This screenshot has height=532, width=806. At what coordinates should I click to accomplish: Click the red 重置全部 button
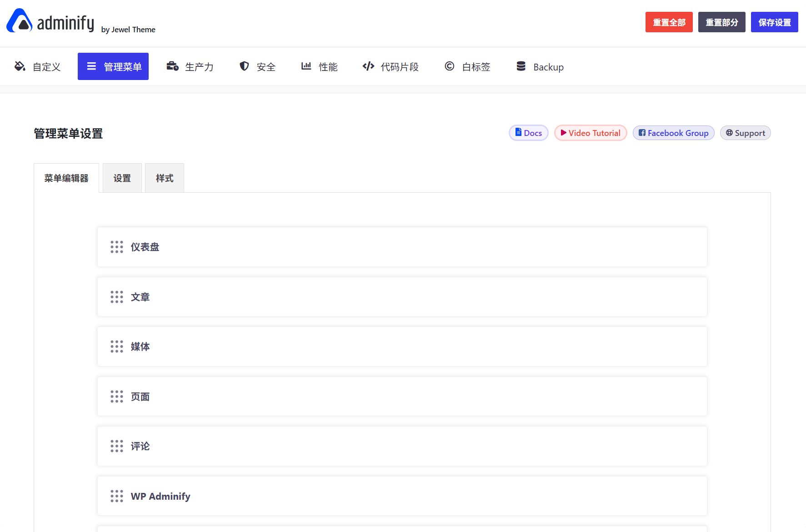coord(669,22)
